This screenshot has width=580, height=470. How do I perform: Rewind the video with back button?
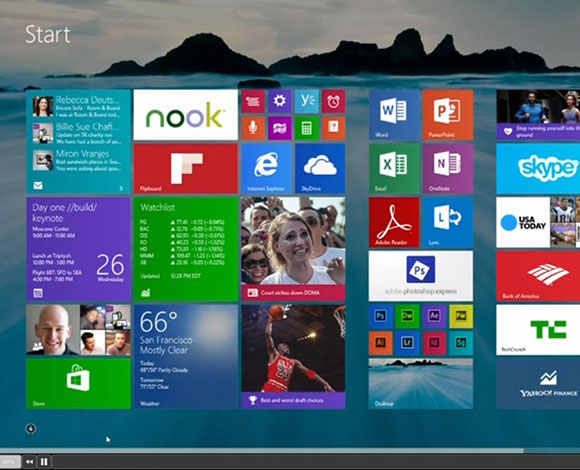(29, 461)
